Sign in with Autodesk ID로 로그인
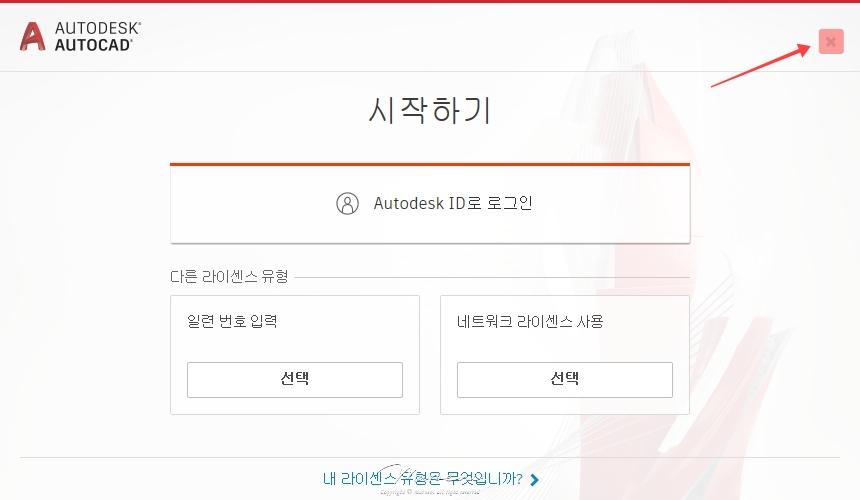This screenshot has height=500, width=860. (x=430, y=203)
